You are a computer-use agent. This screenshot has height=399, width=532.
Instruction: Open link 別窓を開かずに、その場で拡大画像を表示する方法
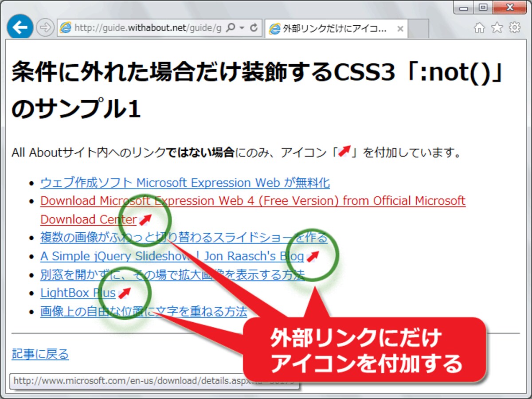coord(172,275)
